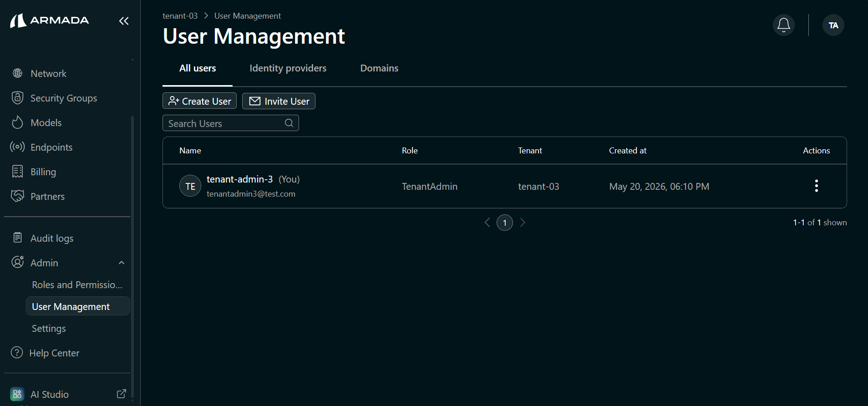Click the AI Studio app icon
The image size is (868, 406).
pos(17,394)
